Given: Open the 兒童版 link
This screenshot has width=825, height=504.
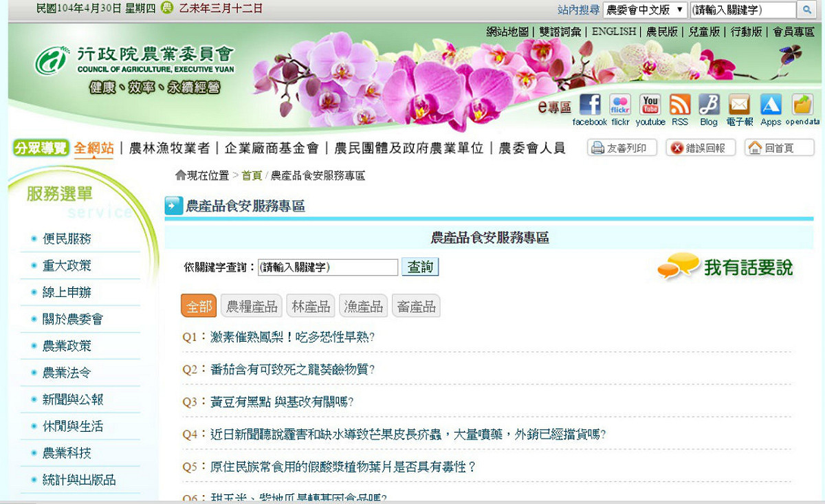Looking at the screenshot, I should pos(705,32).
